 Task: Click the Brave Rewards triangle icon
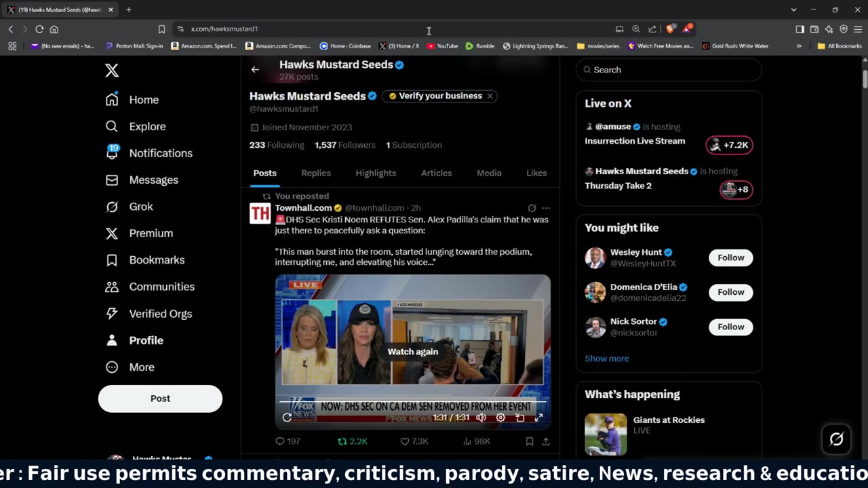(x=687, y=28)
